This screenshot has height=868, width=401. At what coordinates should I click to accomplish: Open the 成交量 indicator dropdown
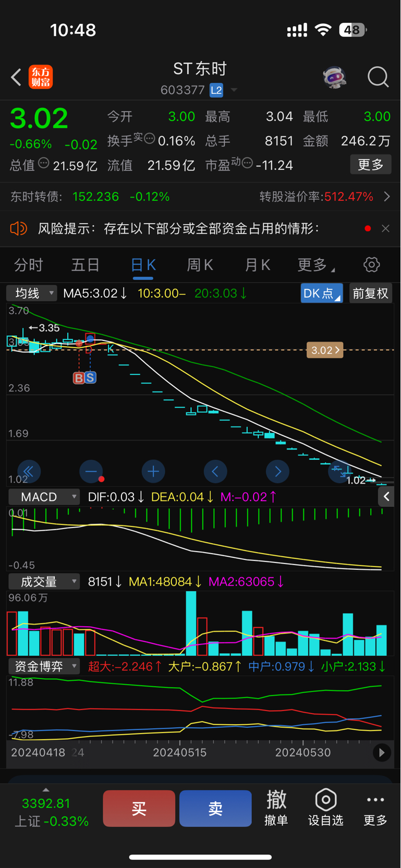tap(44, 581)
